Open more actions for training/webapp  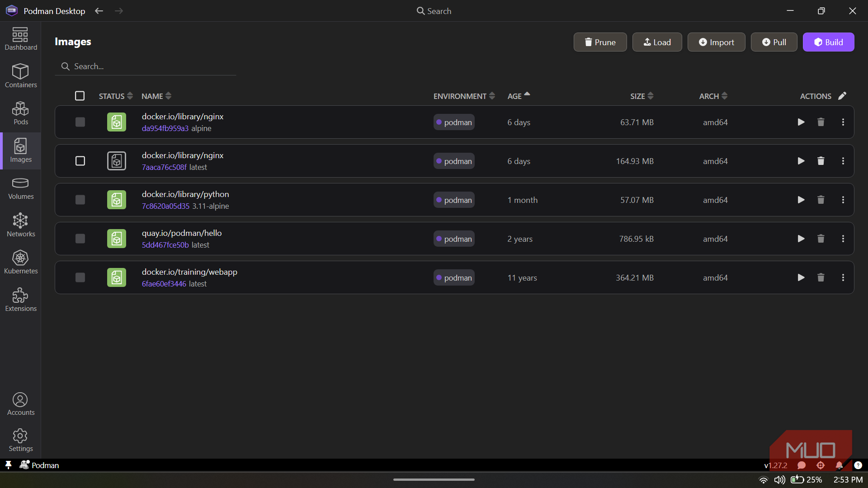point(843,277)
